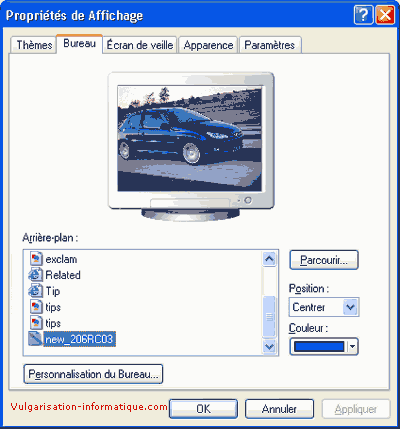Screen dimensions: 400x429
Task: Click the Tip HTML document icon
Action: pyautogui.click(x=36, y=291)
